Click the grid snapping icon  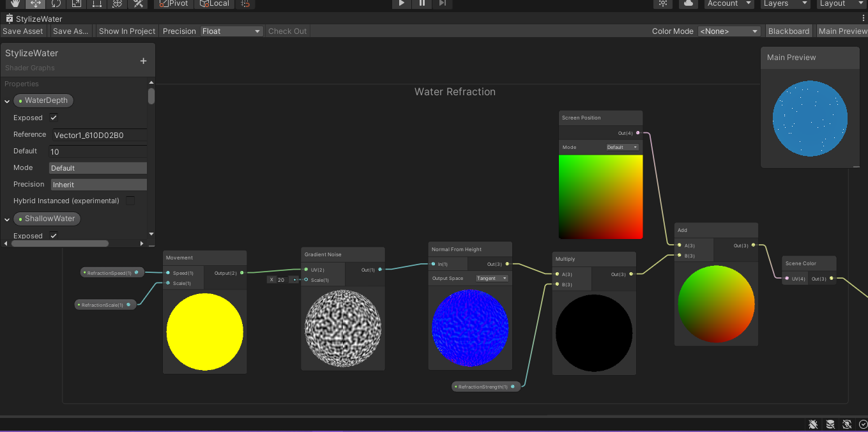point(245,4)
